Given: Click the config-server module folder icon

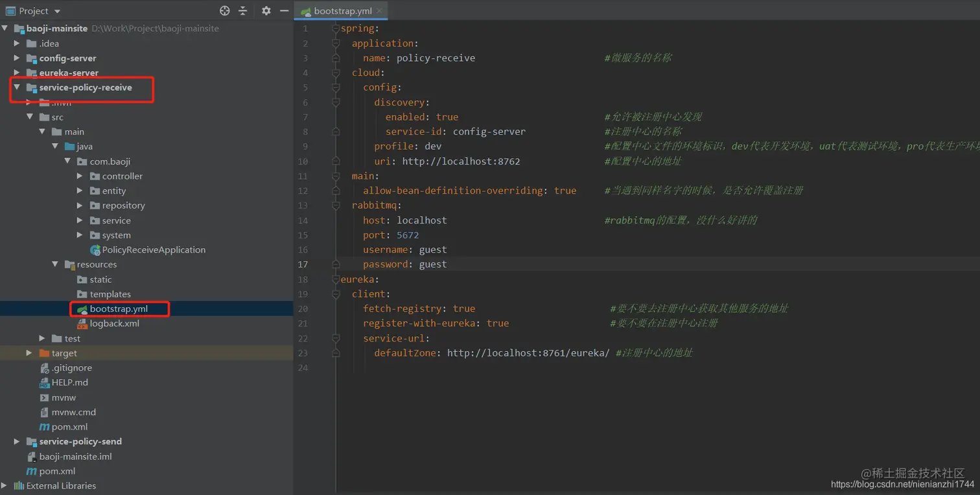Looking at the screenshot, I should pyautogui.click(x=31, y=58).
